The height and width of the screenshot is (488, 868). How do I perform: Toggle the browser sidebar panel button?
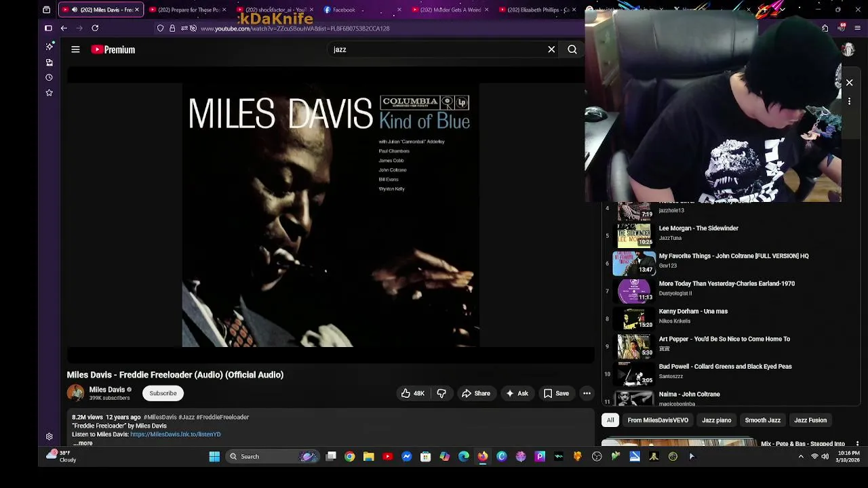tap(48, 28)
